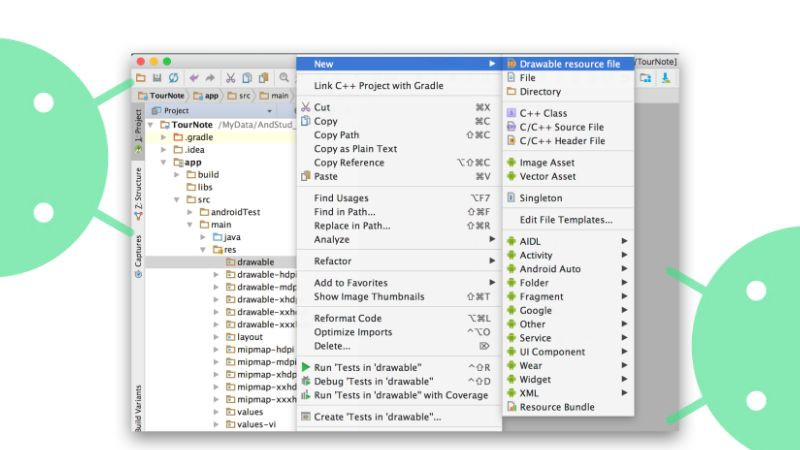Viewport: 800px width, 450px height.
Task: Click the Save All toolbar icon
Action: pos(157,78)
